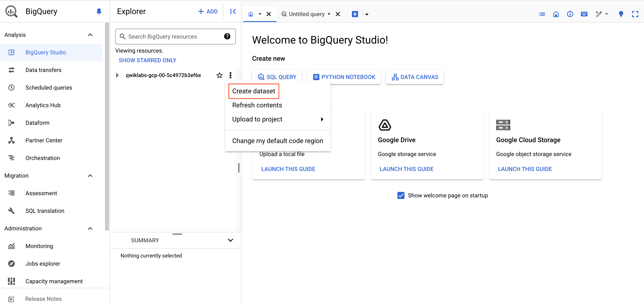Select Scheduled queries in the sidebar
Screen dimensions: 644x305
(49, 88)
